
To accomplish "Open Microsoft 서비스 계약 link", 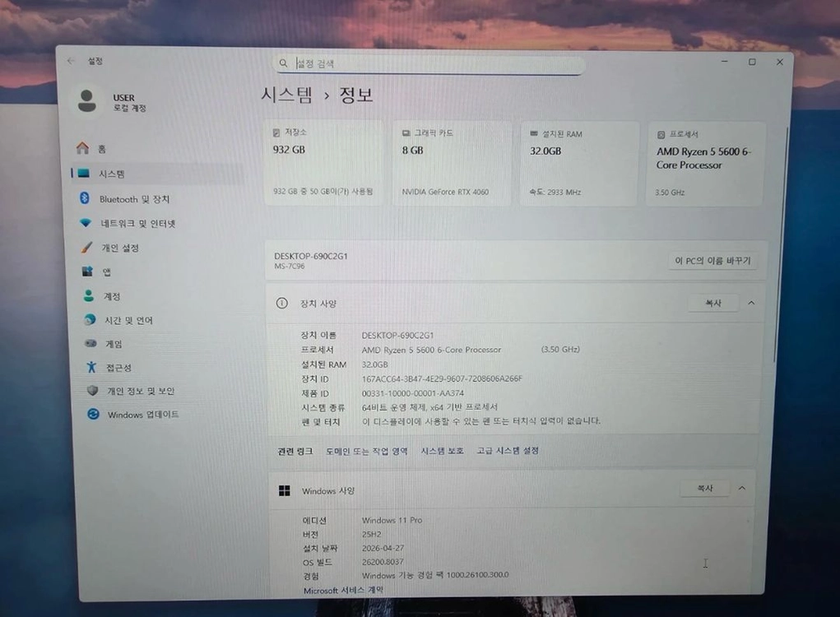I will 343,590.
